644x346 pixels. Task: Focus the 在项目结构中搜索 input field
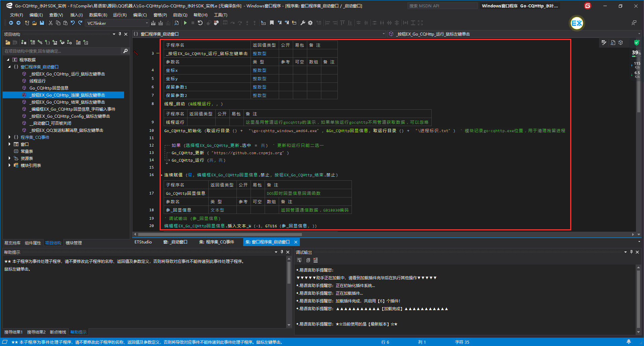pyautogui.click(x=62, y=51)
